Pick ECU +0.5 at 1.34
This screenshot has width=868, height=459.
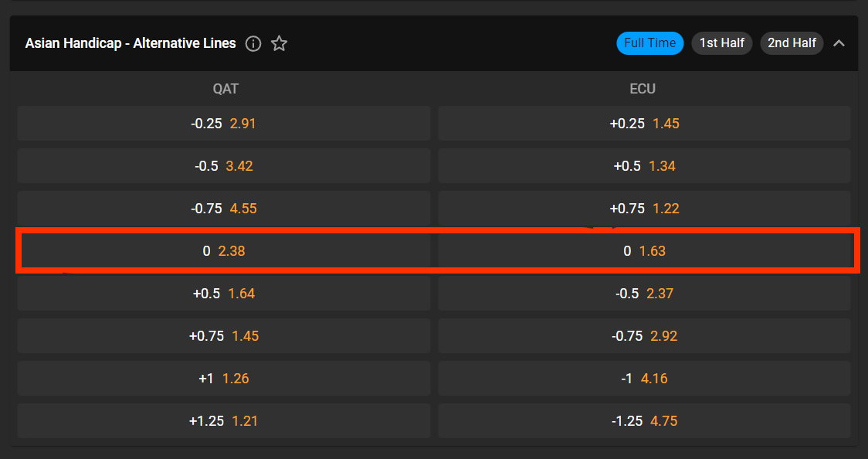pos(644,165)
